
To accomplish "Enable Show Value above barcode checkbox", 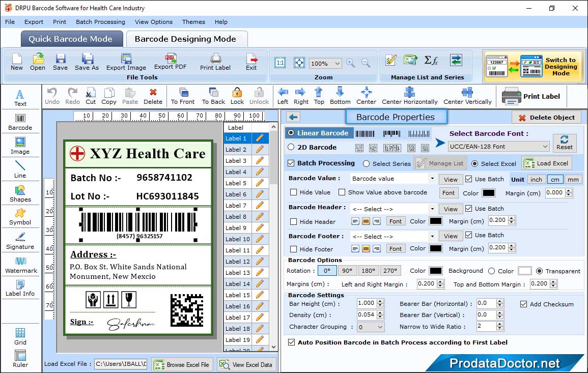I will 342,192.
